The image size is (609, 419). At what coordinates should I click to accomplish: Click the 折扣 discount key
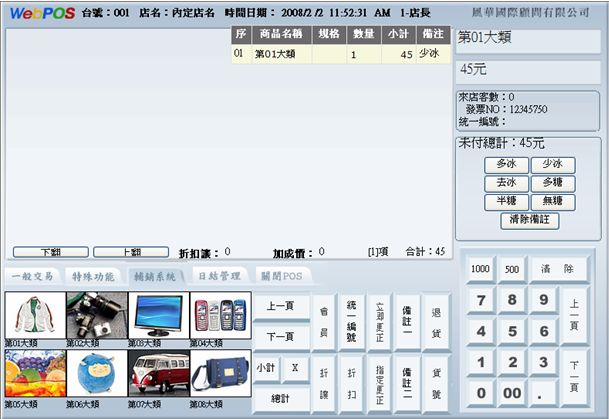point(351,384)
